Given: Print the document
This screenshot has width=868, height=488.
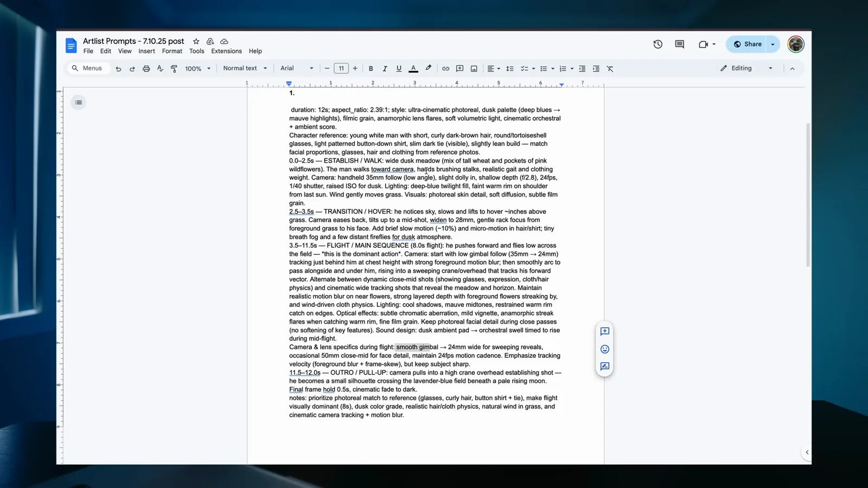Looking at the screenshot, I should pyautogui.click(x=146, y=69).
